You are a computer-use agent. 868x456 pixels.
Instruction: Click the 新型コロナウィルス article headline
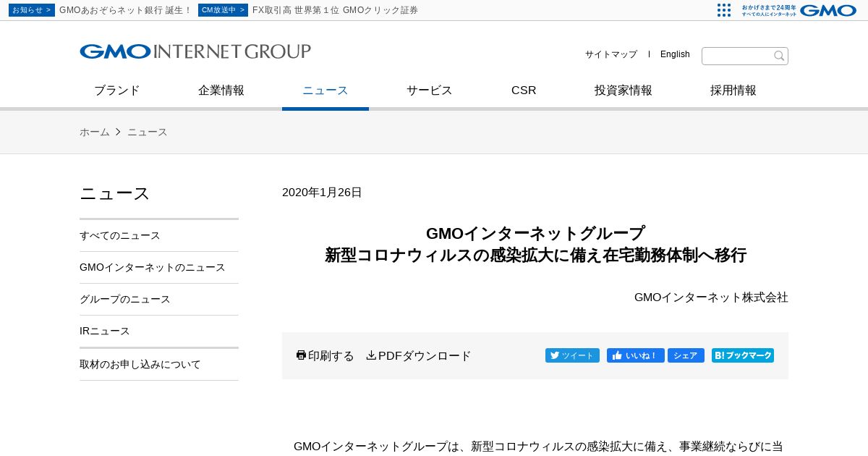tap(535, 244)
